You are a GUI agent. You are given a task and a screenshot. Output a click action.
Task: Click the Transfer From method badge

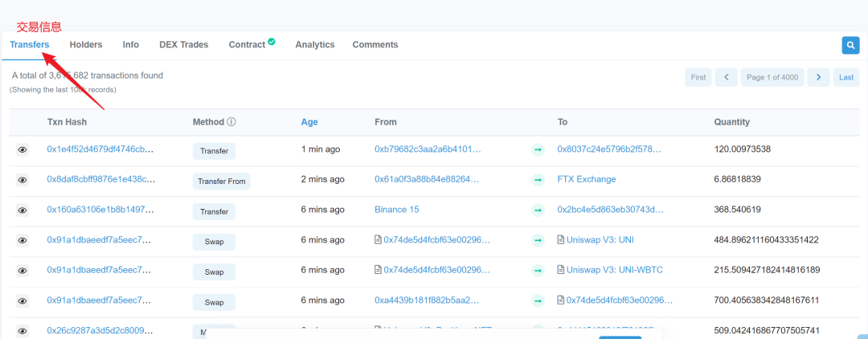pyautogui.click(x=222, y=182)
